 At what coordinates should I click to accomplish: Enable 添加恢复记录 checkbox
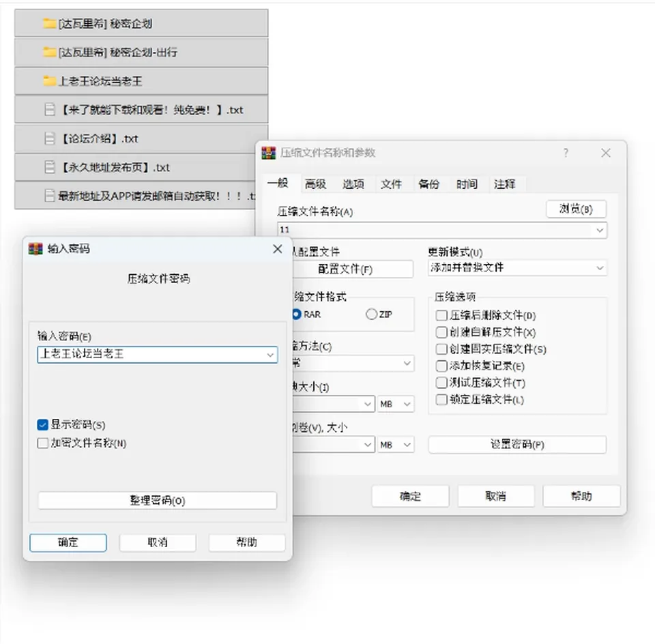(x=441, y=366)
